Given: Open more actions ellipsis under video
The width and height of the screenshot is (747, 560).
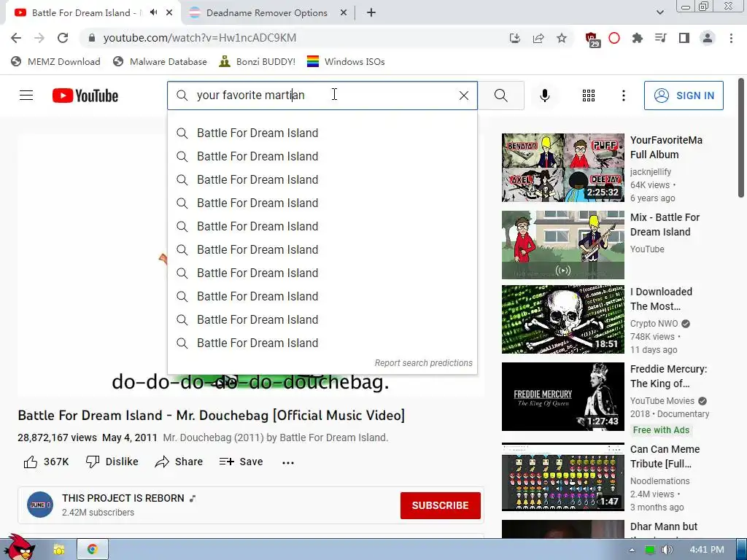Looking at the screenshot, I should click(x=287, y=462).
